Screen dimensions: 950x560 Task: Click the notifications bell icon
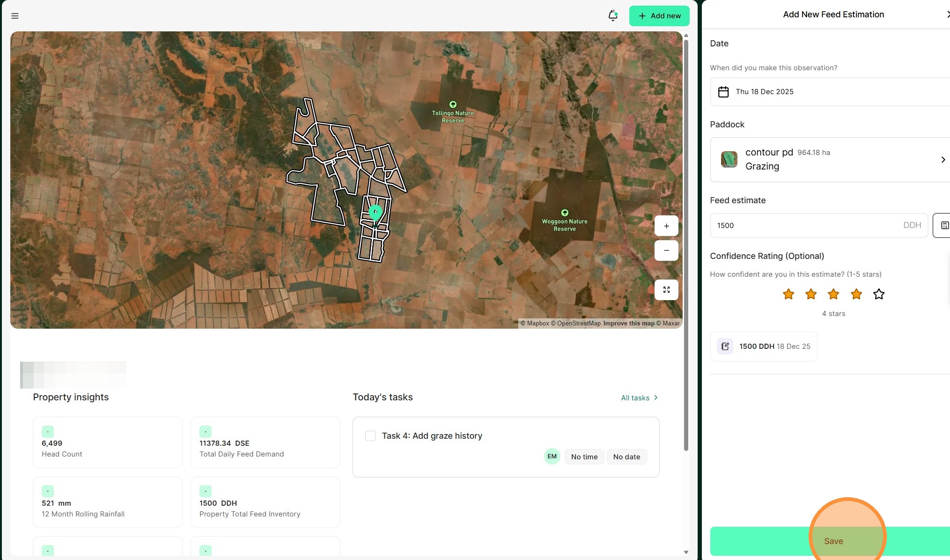[x=612, y=16]
